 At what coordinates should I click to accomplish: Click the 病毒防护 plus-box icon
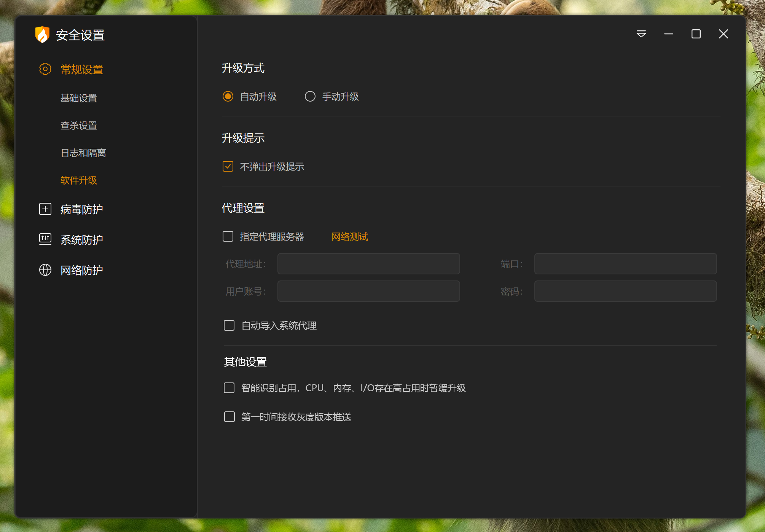[45, 209]
